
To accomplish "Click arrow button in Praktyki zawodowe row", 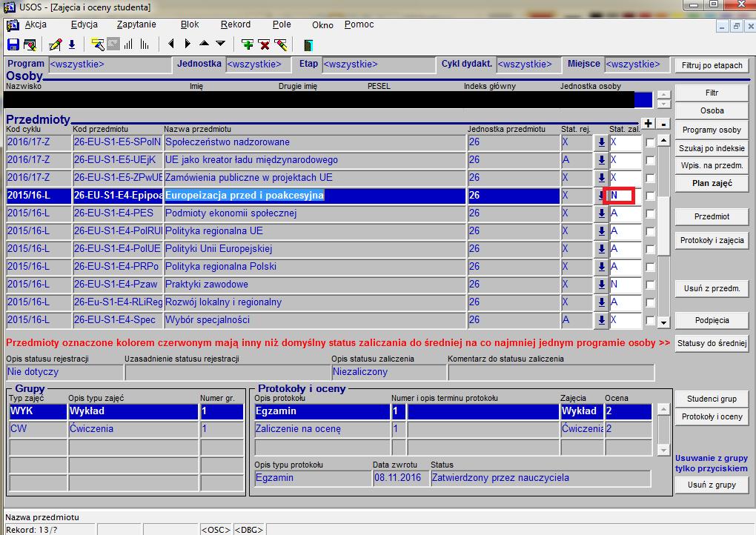I will [x=601, y=285].
